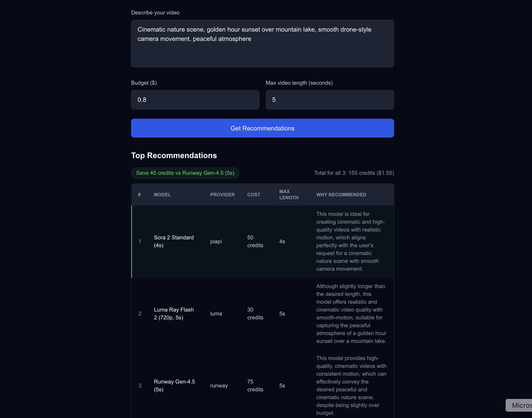Click the COST column header
The width and height of the screenshot is (532, 418).
point(254,195)
